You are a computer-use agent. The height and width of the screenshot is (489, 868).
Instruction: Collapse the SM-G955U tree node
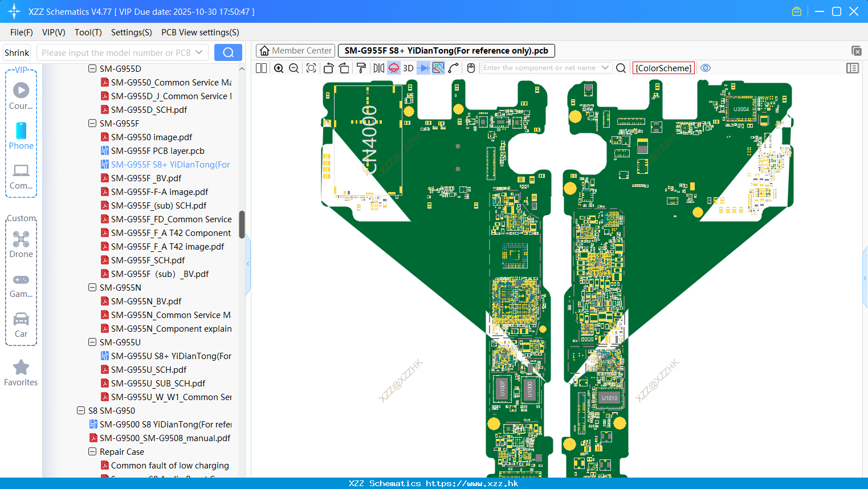(92, 342)
